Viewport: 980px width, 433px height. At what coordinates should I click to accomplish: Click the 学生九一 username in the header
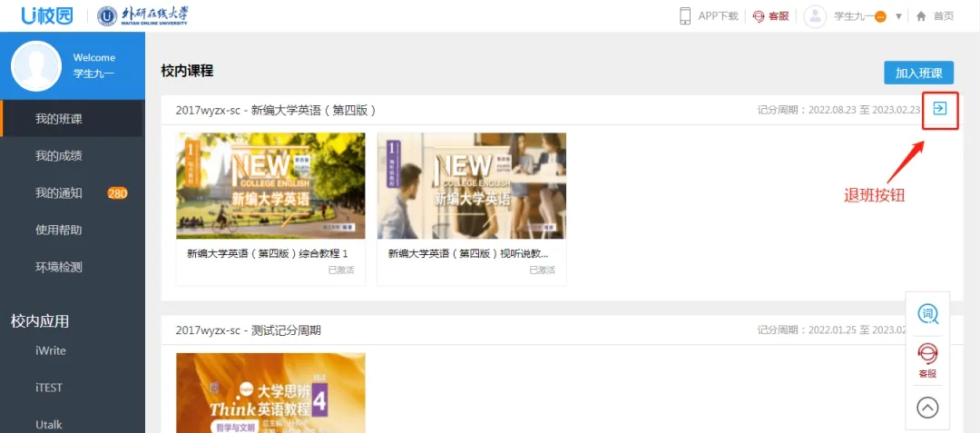(855, 16)
